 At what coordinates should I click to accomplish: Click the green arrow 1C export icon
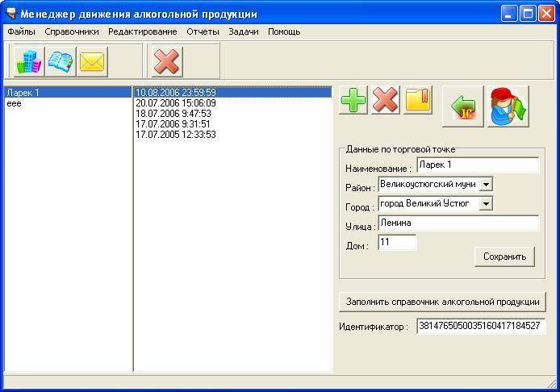click(463, 107)
